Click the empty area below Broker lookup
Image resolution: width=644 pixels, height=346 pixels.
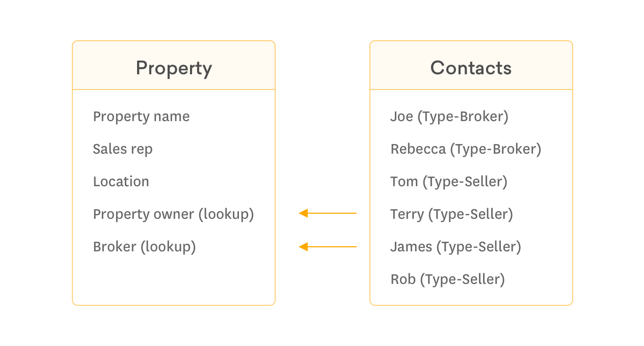(x=174, y=280)
